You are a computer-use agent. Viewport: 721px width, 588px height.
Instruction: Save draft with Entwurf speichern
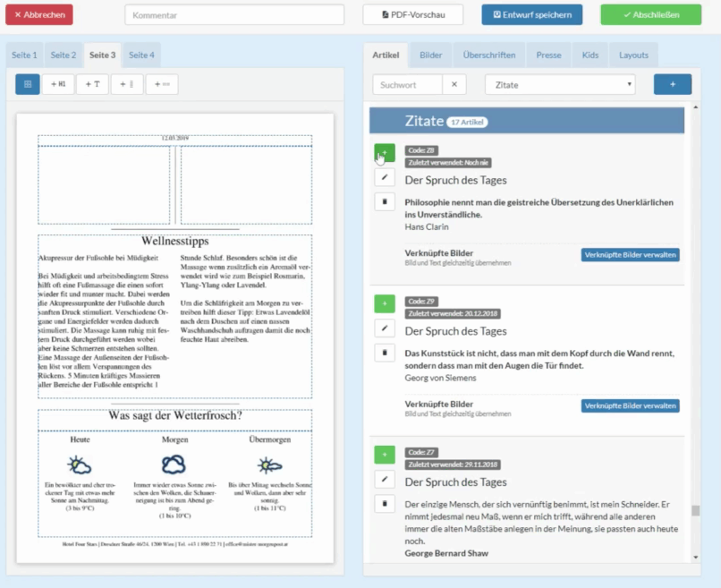tap(531, 14)
